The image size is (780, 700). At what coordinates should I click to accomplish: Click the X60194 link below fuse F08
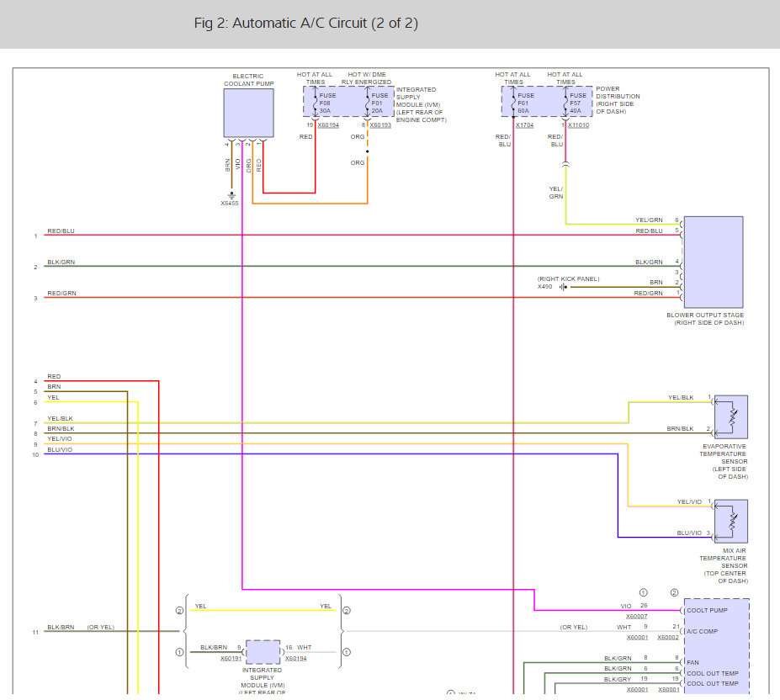[328, 125]
